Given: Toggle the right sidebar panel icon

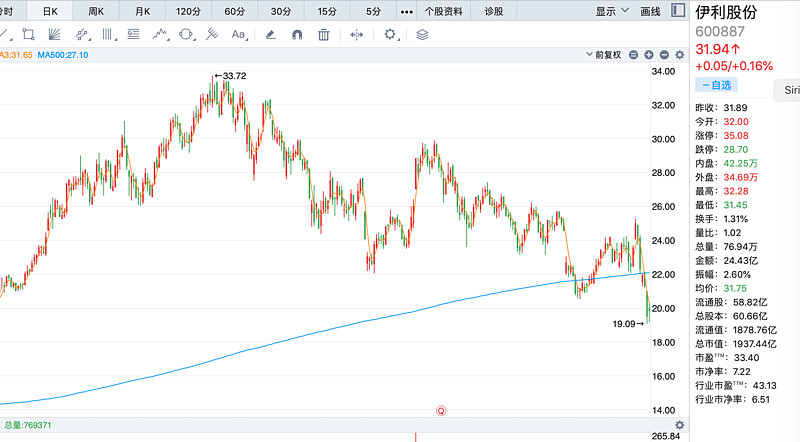Looking at the screenshot, I should (678, 12).
